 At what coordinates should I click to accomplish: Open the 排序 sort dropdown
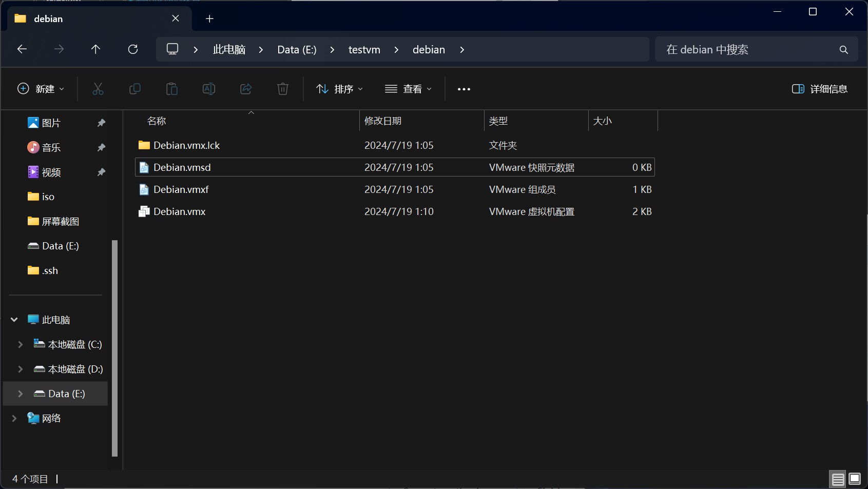click(340, 89)
